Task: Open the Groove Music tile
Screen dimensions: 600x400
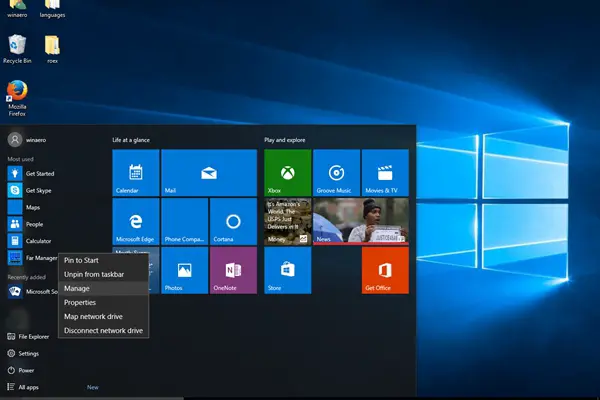Action: pyautogui.click(x=336, y=173)
